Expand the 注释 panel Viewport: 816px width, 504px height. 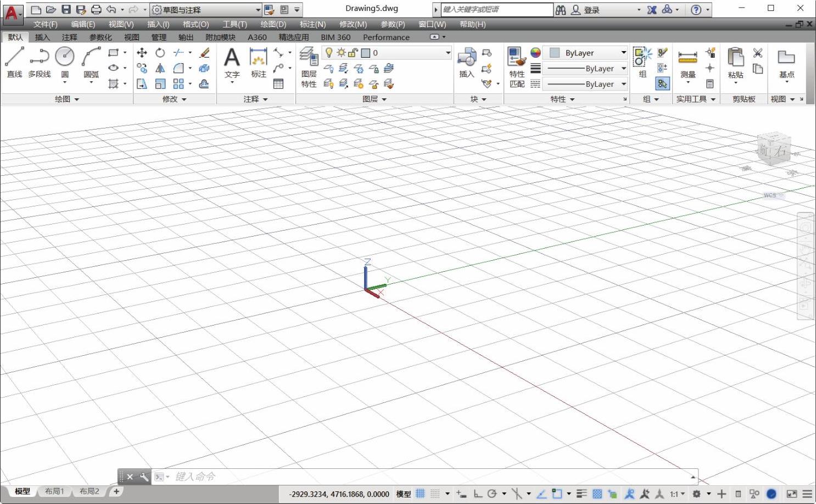(256, 99)
